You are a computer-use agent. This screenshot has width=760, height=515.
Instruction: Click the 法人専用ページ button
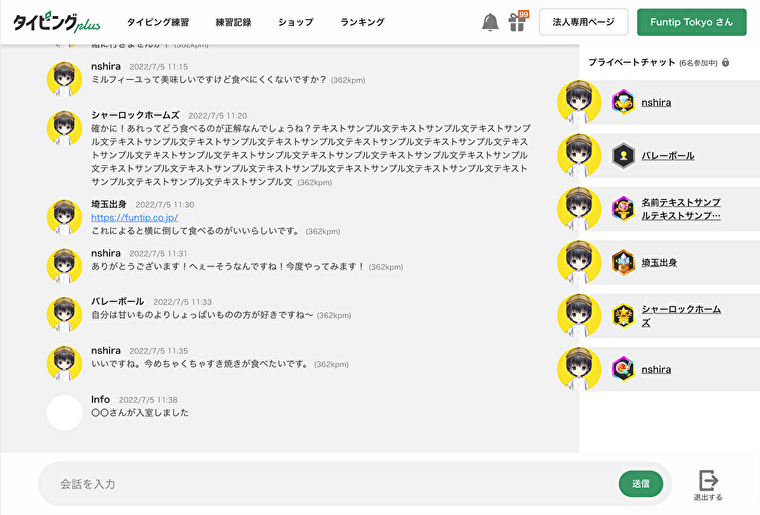583,22
